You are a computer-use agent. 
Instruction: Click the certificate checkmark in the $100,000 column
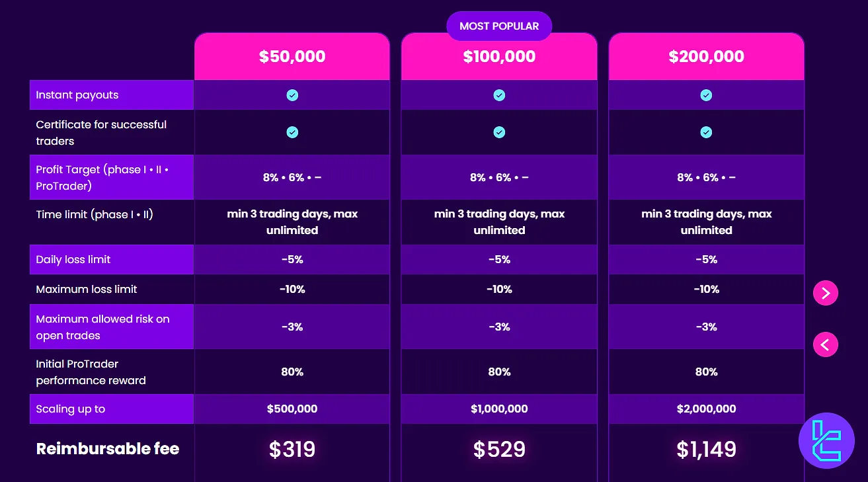(499, 132)
